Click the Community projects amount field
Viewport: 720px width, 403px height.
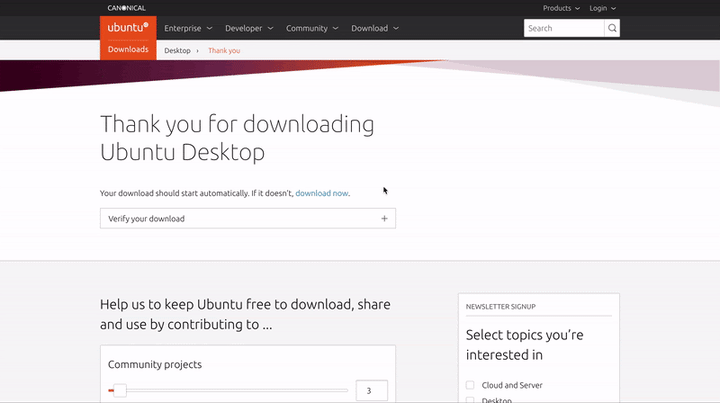click(x=371, y=391)
